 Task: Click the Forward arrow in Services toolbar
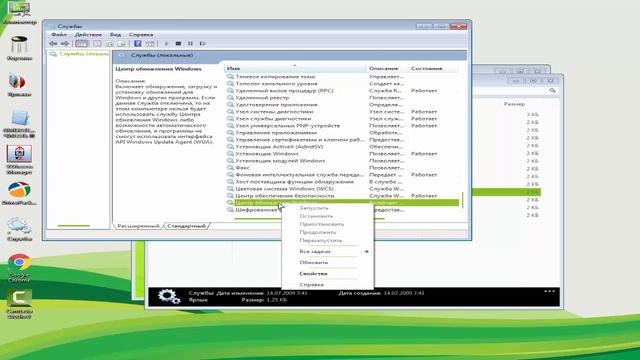64,43
